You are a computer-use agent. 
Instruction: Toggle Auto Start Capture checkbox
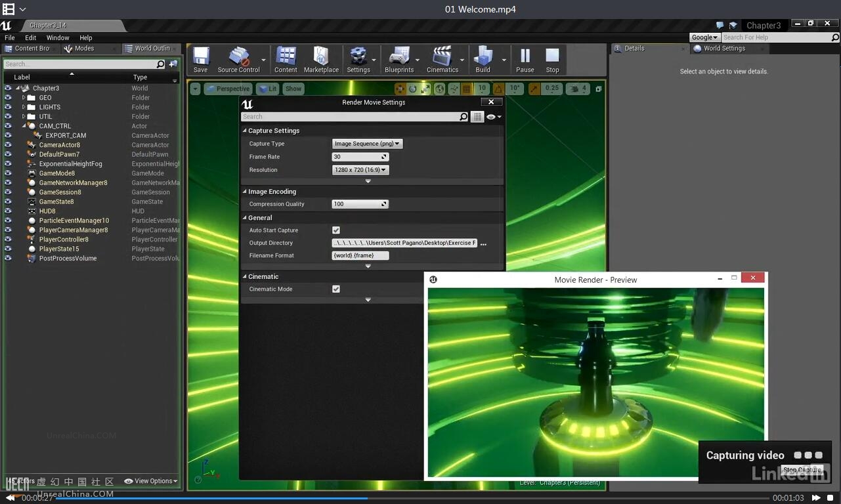tap(336, 230)
